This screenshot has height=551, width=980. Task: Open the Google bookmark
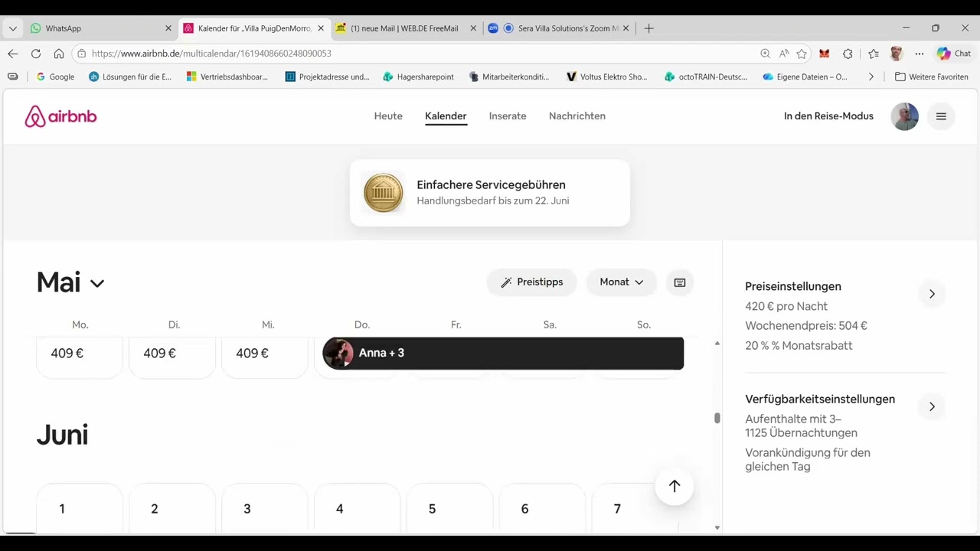point(55,77)
